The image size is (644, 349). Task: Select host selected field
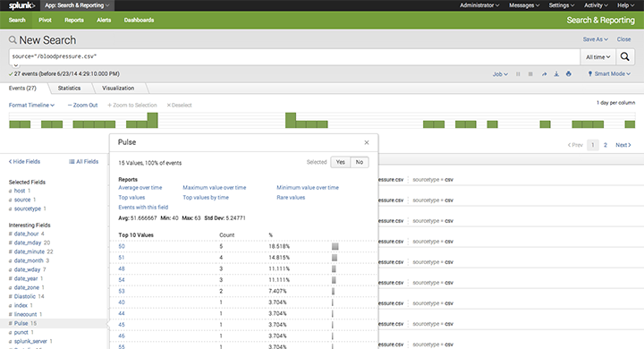pos(20,191)
